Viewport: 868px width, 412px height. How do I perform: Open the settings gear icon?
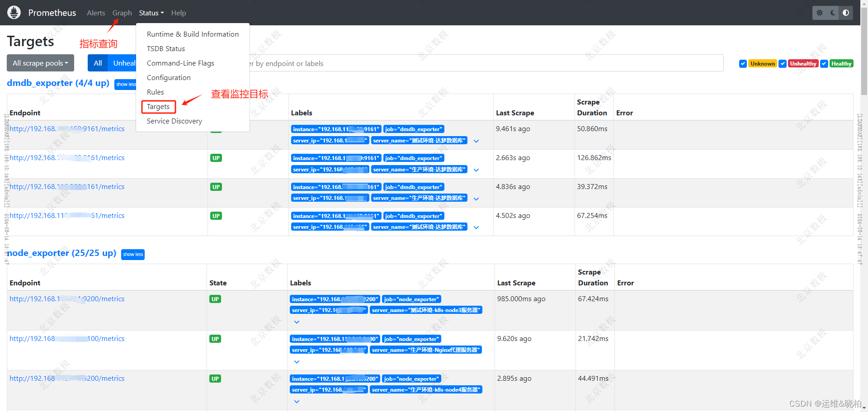point(820,13)
